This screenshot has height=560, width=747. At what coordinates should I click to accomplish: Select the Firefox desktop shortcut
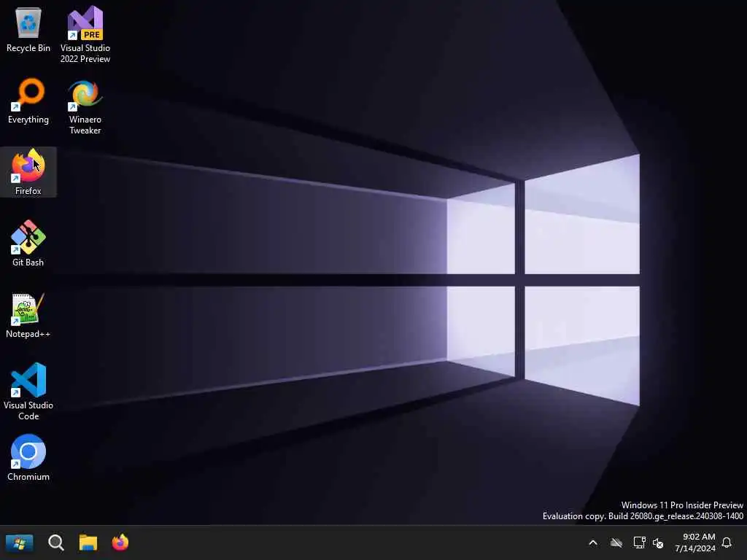[x=28, y=172]
